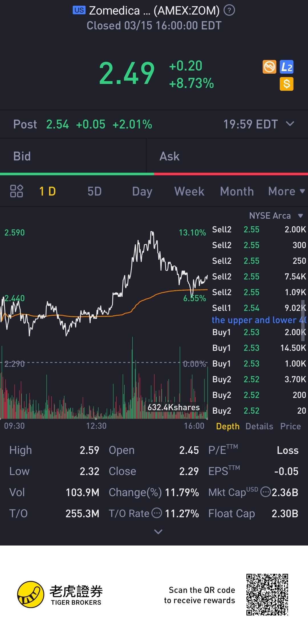Tap the US market flag badge
The height and width of the screenshot is (644, 308).
click(79, 10)
